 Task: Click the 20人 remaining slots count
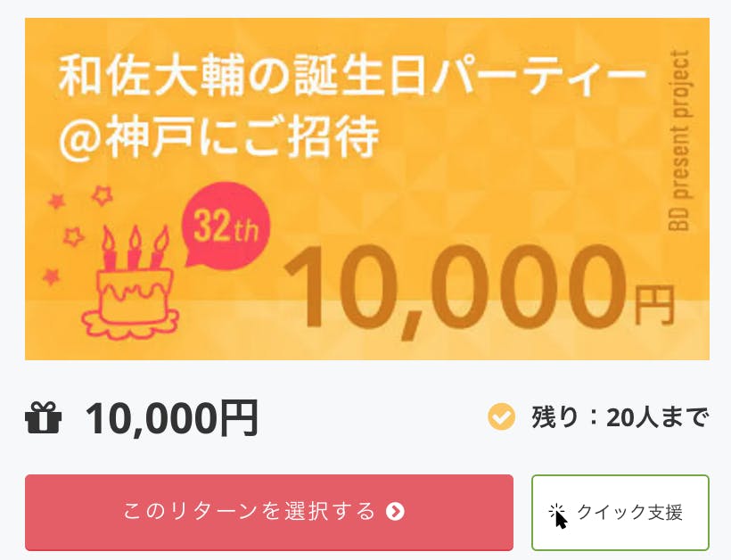coord(625,416)
